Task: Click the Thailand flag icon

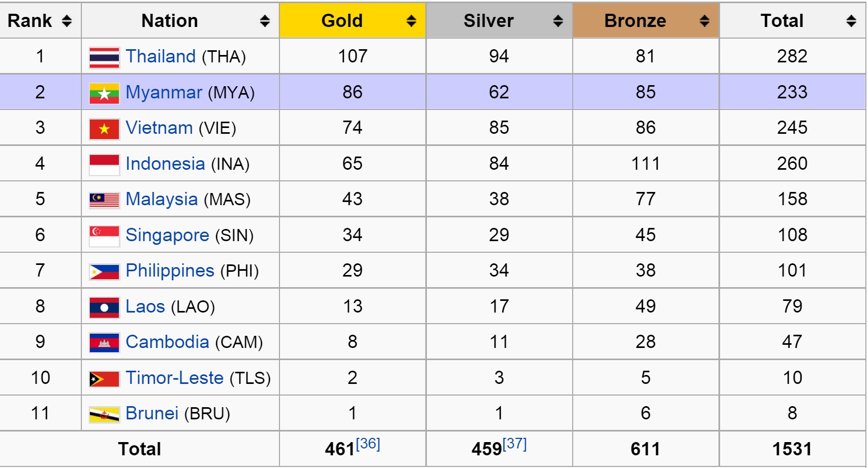Action: point(104,57)
